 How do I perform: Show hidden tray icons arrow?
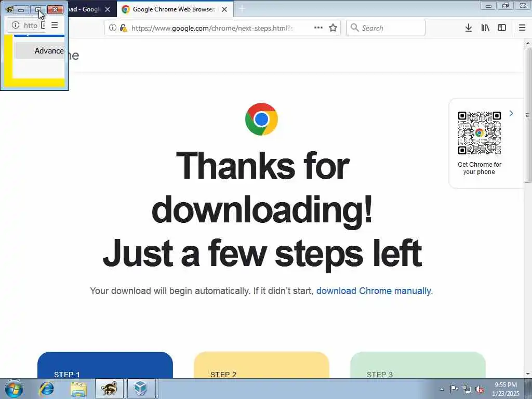(x=442, y=389)
